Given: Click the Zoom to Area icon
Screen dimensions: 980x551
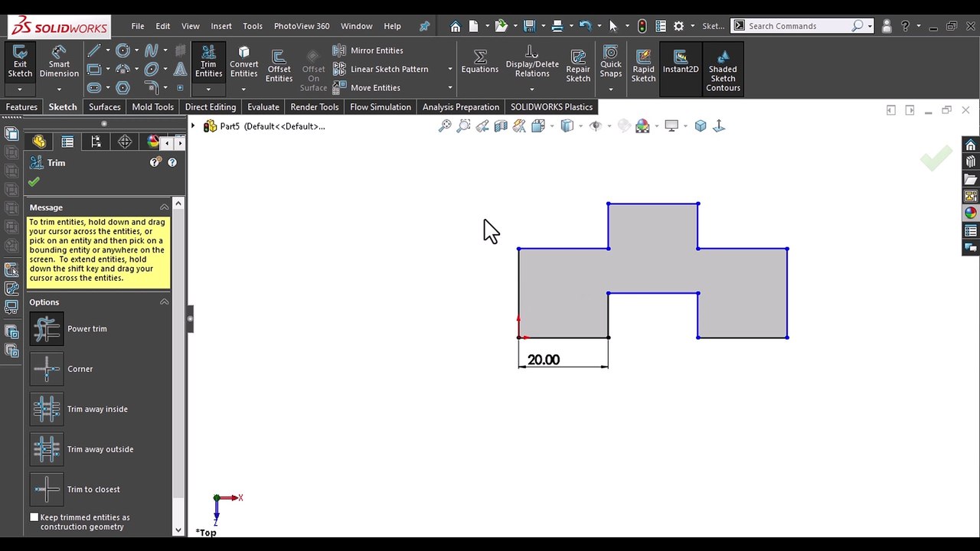Looking at the screenshot, I should point(463,126).
